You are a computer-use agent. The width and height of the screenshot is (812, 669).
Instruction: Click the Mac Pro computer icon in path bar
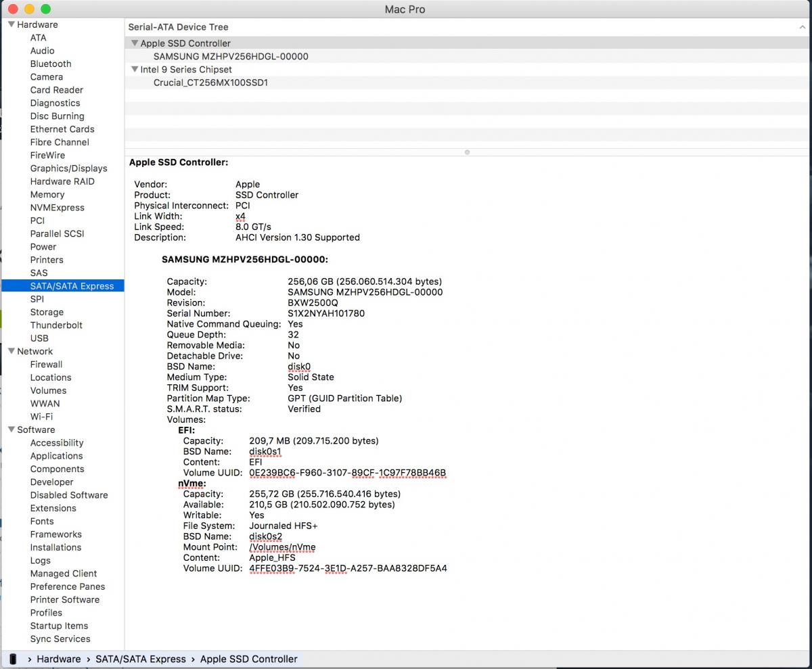[x=13, y=659]
